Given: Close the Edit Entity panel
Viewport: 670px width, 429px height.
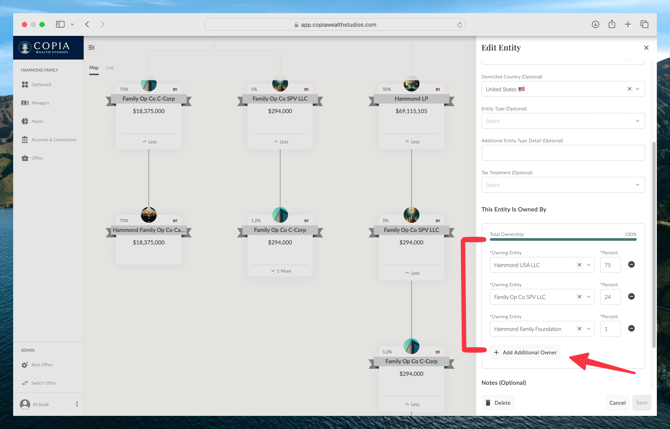Looking at the screenshot, I should [646, 48].
